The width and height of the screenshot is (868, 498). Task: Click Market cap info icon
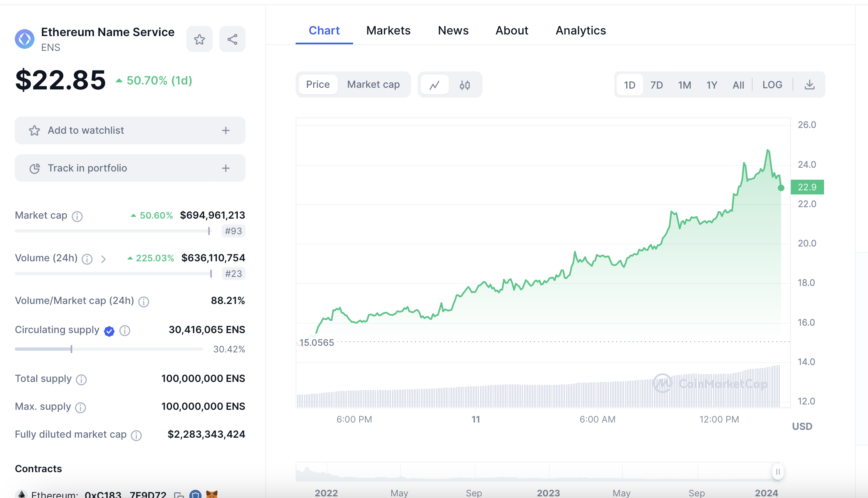click(77, 216)
